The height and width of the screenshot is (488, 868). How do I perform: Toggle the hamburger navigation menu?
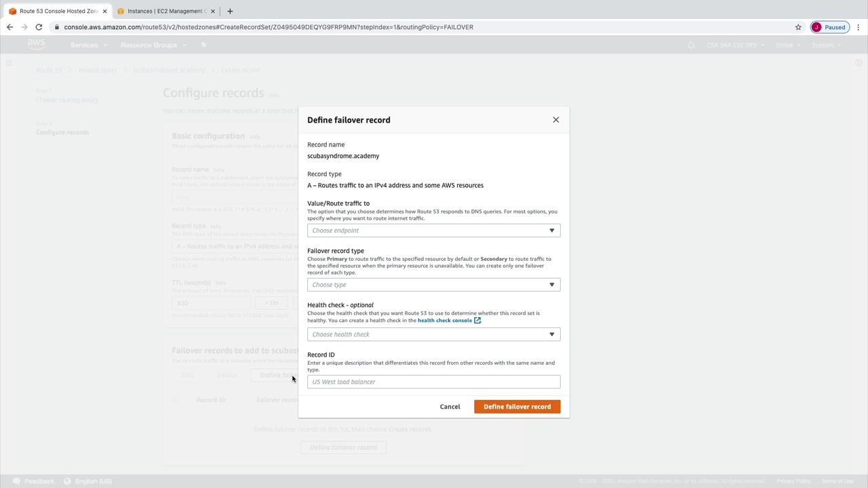(9, 63)
